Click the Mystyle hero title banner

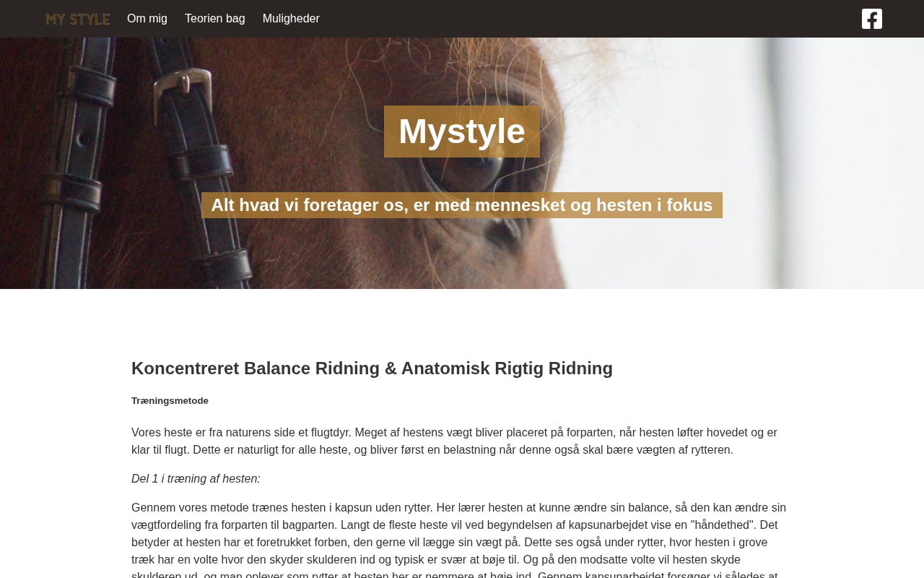pyautogui.click(x=462, y=131)
